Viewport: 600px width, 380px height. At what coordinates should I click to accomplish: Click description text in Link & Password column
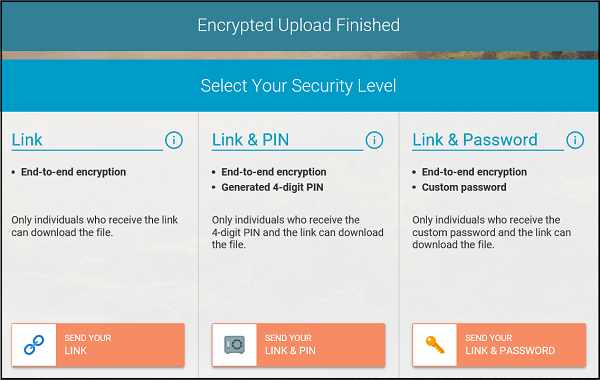pyautogui.click(x=491, y=232)
